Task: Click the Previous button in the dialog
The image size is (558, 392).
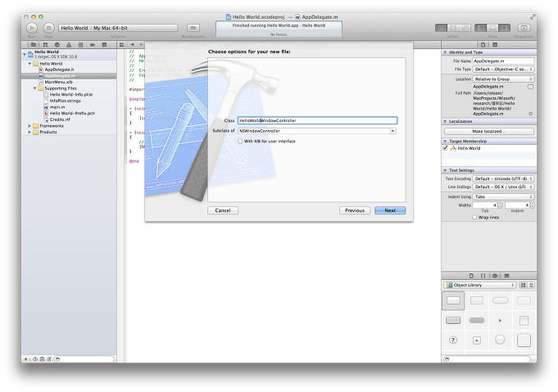Action: [x=355, y=210]
